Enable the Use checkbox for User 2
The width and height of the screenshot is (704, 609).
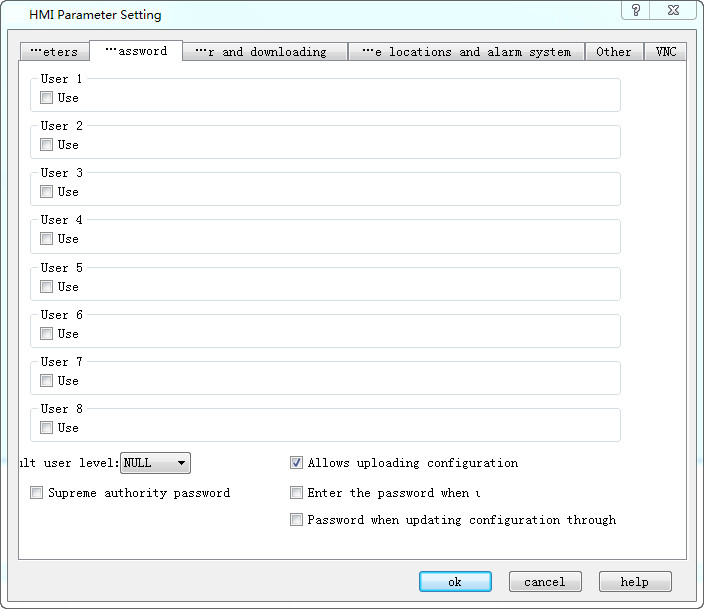pyautogui.click(x=46, y=145)
